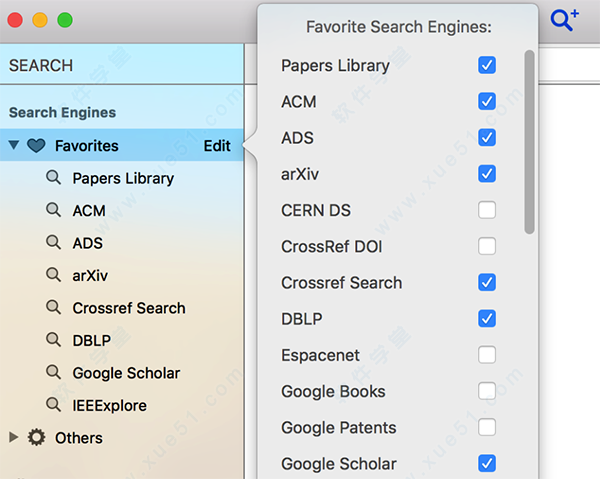Click the heart icon beside Favorites
Image resolution: width=600 pixels, height=479 pixels.
click(x=36, y=146)
